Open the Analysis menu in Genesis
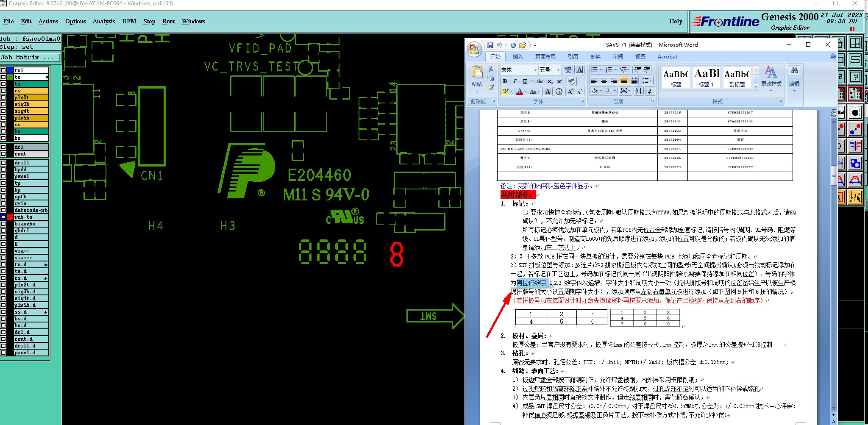The height and width of the screenshot is (425, 868). click(104, 21)
